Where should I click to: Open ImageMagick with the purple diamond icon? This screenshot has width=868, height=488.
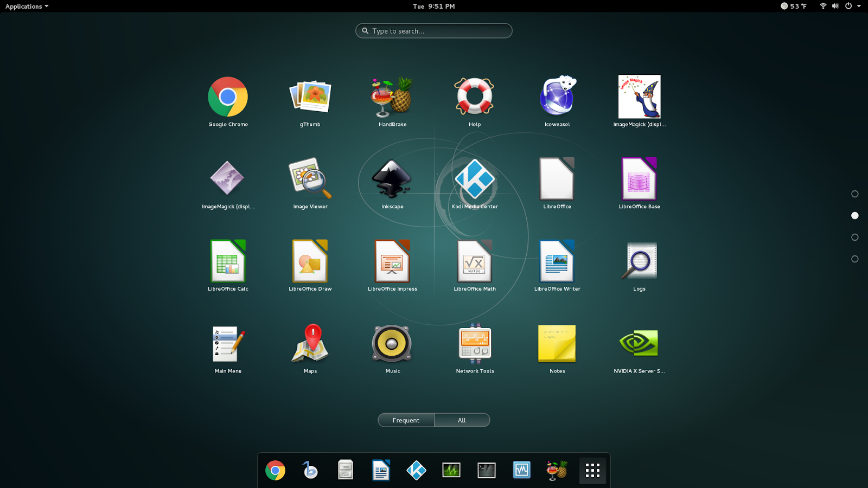[x=228, y=179]
